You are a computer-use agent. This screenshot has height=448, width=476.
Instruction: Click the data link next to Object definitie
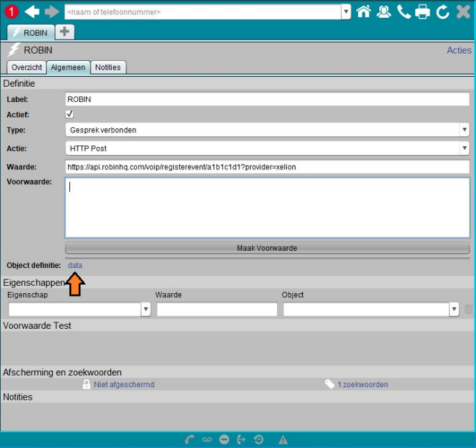(x=75, y=265)
